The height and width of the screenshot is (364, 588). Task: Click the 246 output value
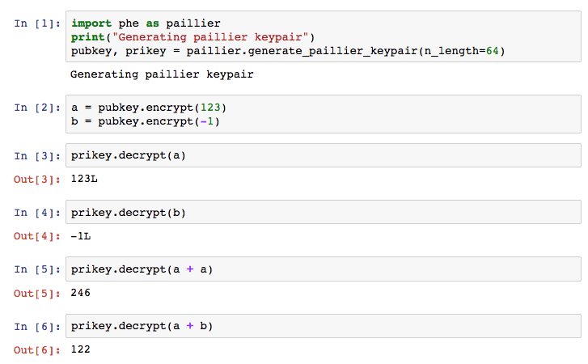click(81, 293)
